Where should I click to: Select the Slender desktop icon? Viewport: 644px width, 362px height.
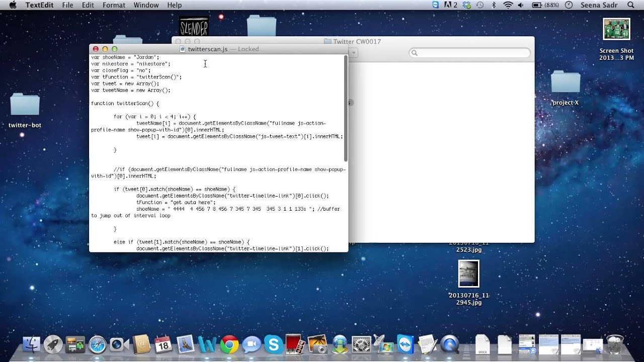point(194,26)
